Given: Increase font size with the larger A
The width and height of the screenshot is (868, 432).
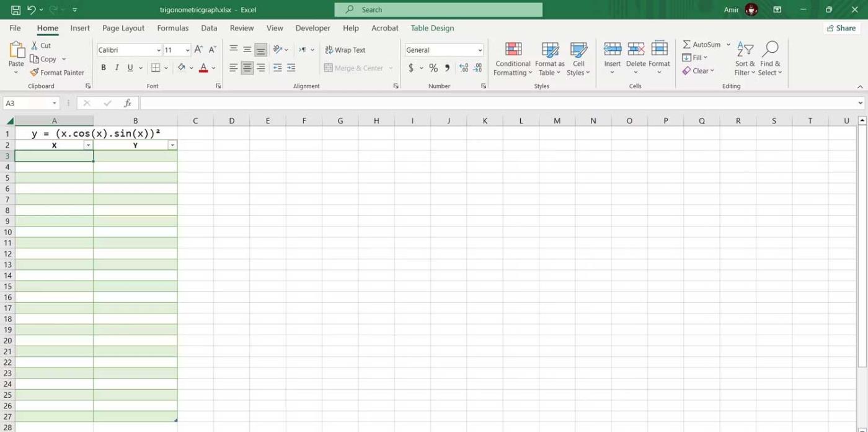Looking at the screenshot, I should coord(198,50).
